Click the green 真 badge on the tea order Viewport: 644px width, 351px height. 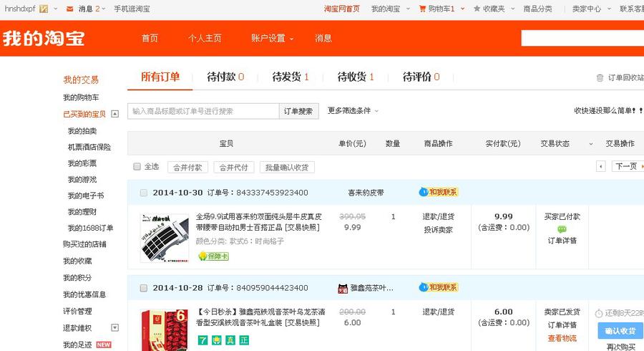[230, 340]
